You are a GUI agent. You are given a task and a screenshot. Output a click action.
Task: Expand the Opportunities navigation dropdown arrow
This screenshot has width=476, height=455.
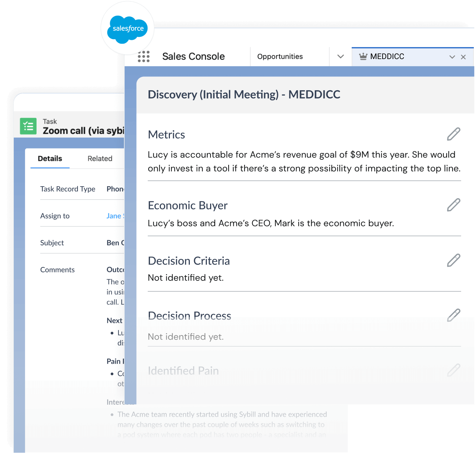(x=340, y=57)
